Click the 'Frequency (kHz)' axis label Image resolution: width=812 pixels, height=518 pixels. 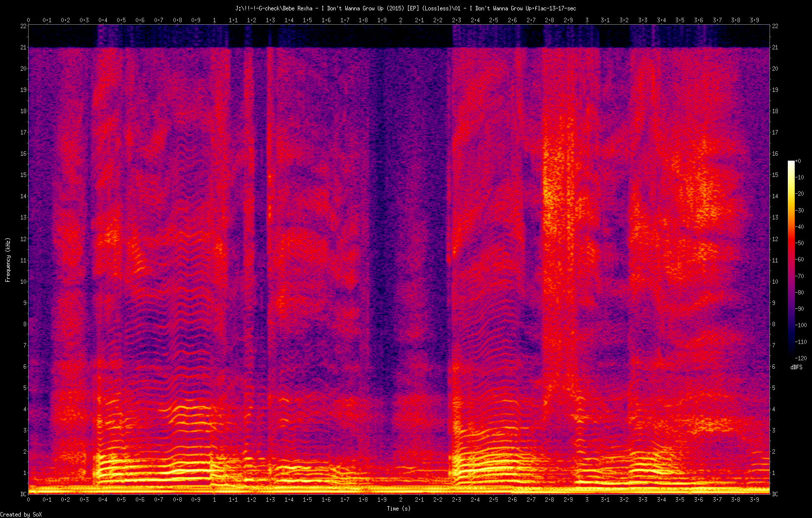[8, 260]
